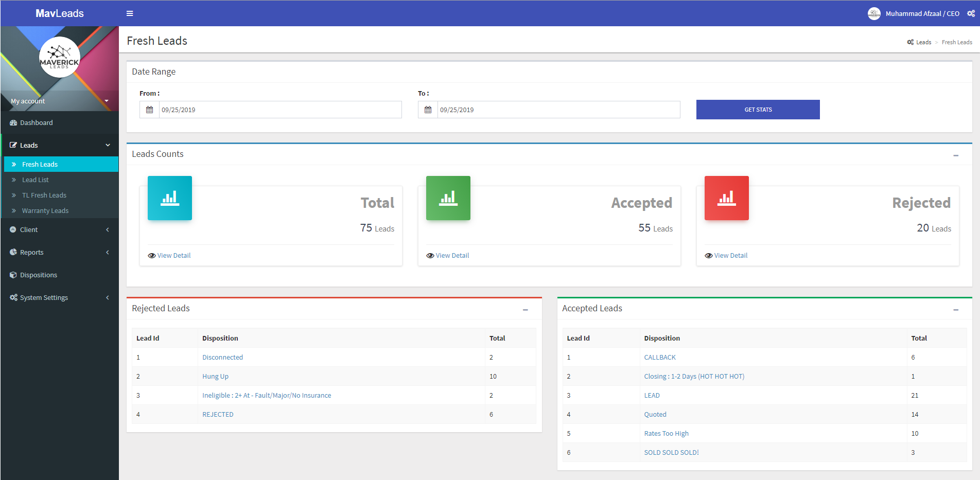The width and height of the screenshot is (980, 480).
Task: Click the teal Total leads chart icon
Action: [x=169, y=198]
